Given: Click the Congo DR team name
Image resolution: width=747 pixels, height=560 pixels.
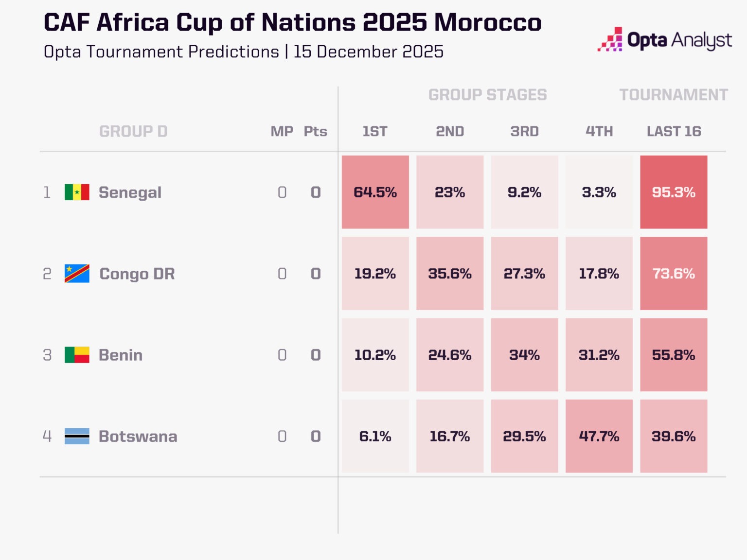Looking at the screenshot, I should point(137,274).
